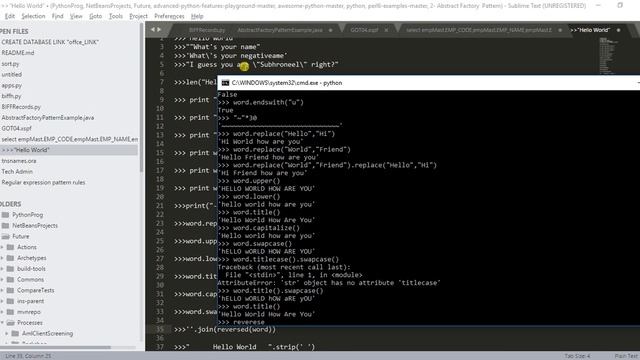This screenshot has width=640, height=360.
Task: Open Tech Admin in open files list
Action: tap(17, 172)
